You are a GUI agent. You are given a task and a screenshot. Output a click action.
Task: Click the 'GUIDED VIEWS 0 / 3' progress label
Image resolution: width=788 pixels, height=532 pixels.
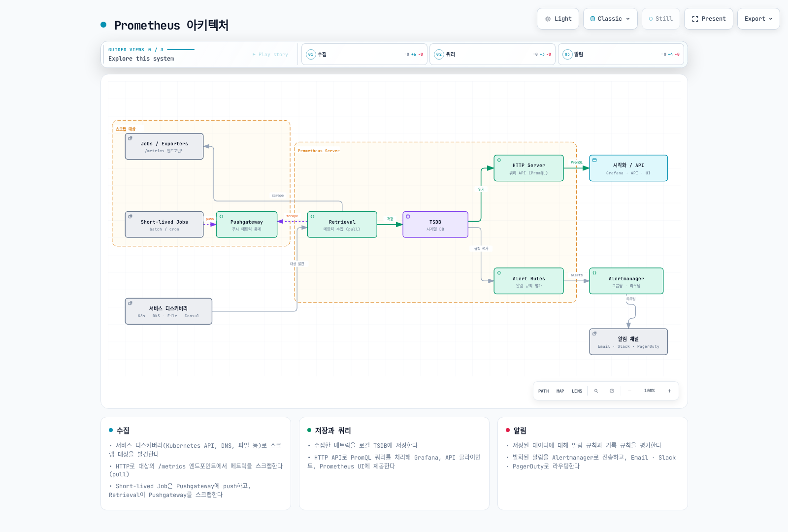[136, 50]
